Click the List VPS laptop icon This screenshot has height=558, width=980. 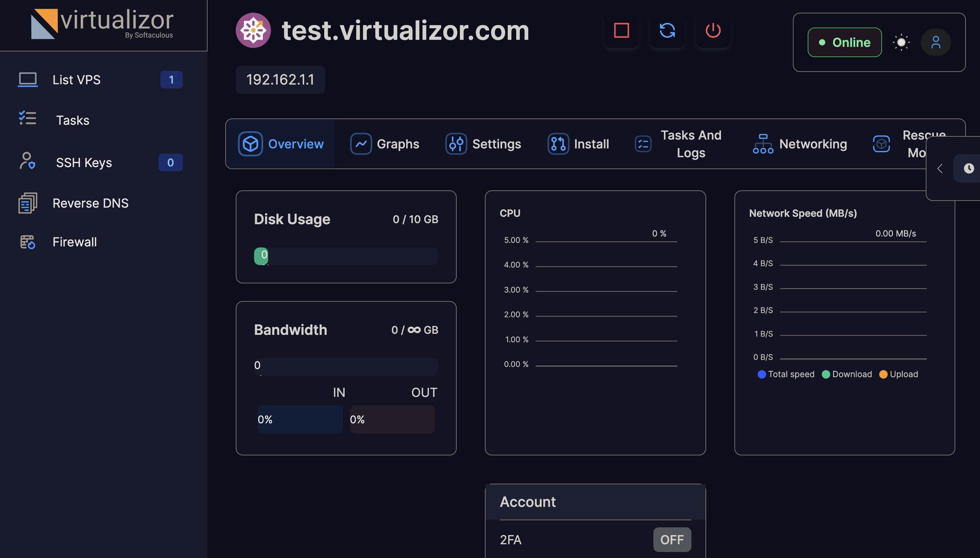[x=27, y=80]
